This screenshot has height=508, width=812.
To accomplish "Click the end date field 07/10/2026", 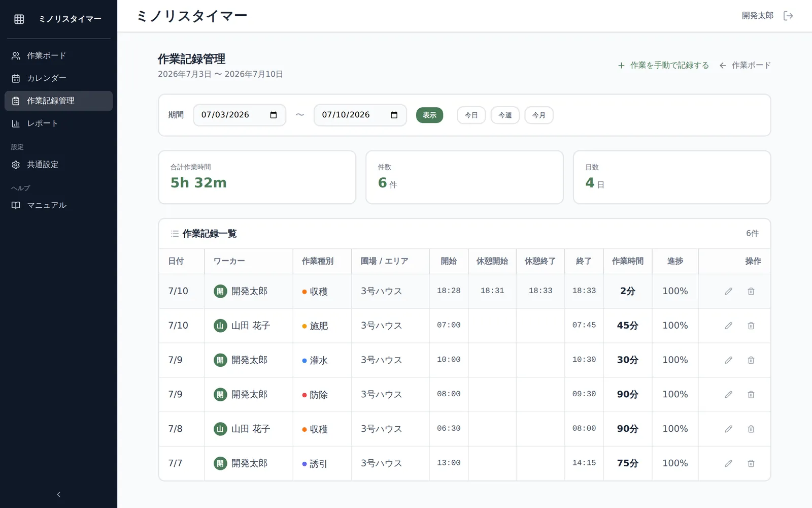I will tap(360, 115).
